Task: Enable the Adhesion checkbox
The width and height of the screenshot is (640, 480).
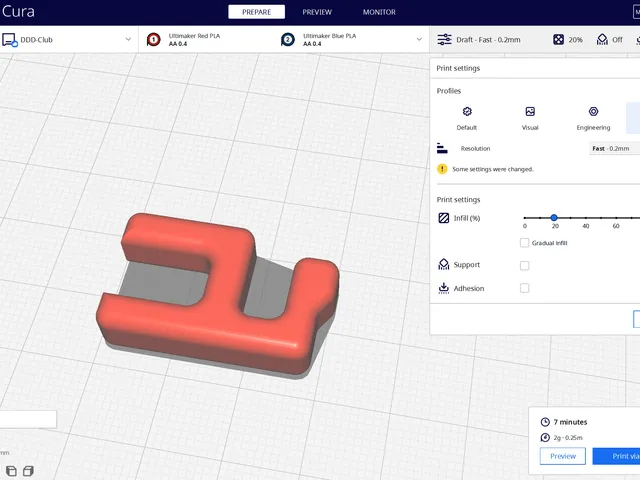Action: tap(524, 288)
